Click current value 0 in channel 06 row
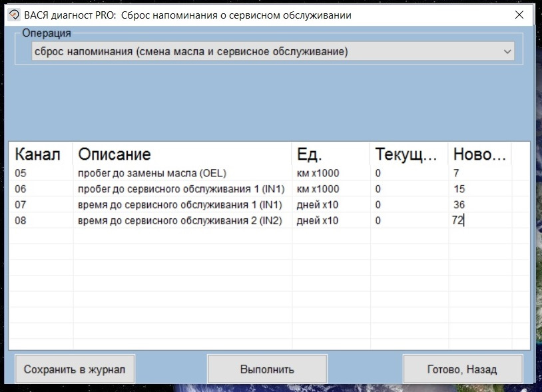The height and width of the screenshot is (392, 542). point(378,189)
